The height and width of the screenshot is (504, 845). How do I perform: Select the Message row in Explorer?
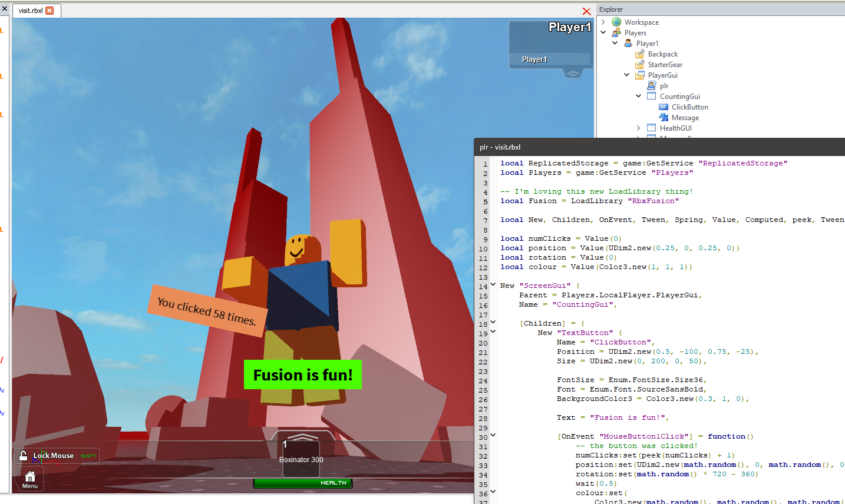click(x=685, y=117)
